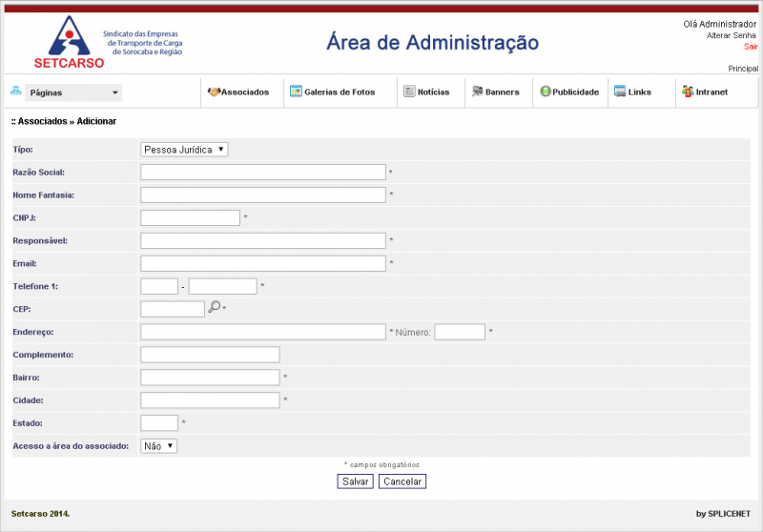Click the Setcarso 2014 footer text
763x532 pixels.
click(x=40, y=514)
